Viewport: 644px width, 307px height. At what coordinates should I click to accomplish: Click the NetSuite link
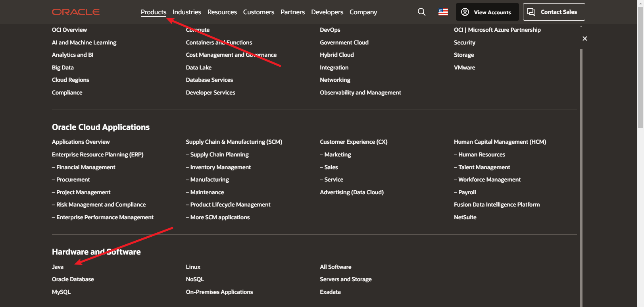465,217
